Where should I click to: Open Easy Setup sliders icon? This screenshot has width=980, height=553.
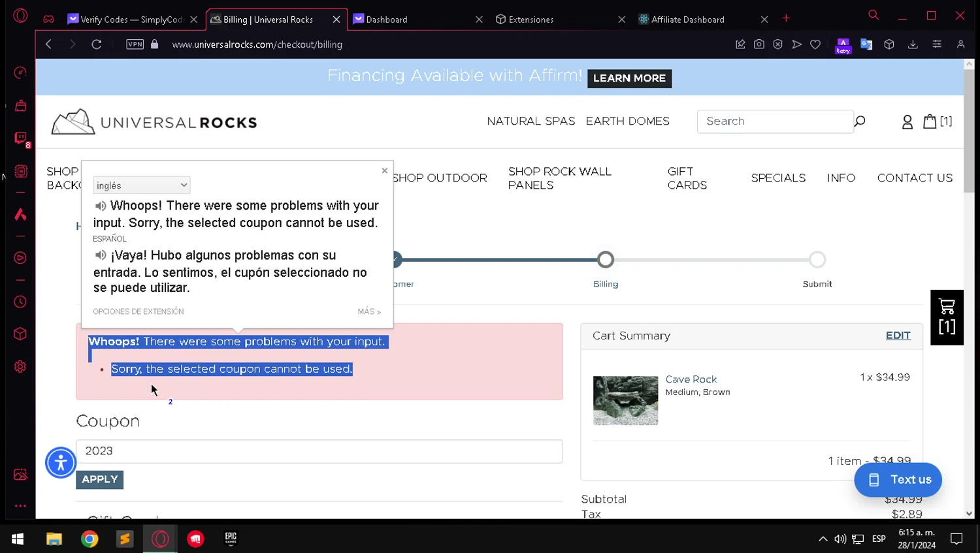(x=937, y=44)
